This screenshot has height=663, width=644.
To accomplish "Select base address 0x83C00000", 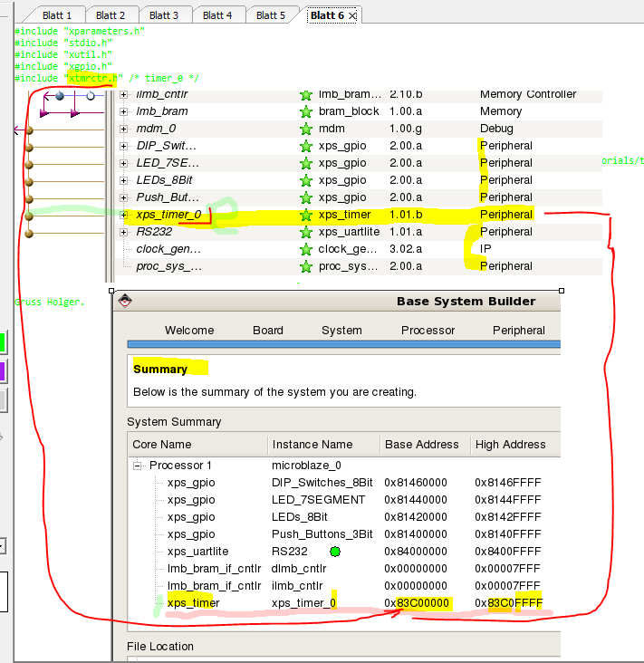I will [417, 603].
